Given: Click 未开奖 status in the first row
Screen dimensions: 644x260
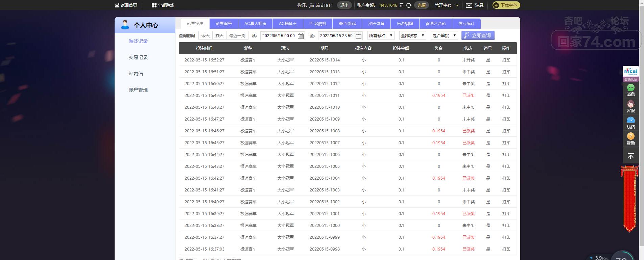Looking at the screenshot, I should (469, 60).
